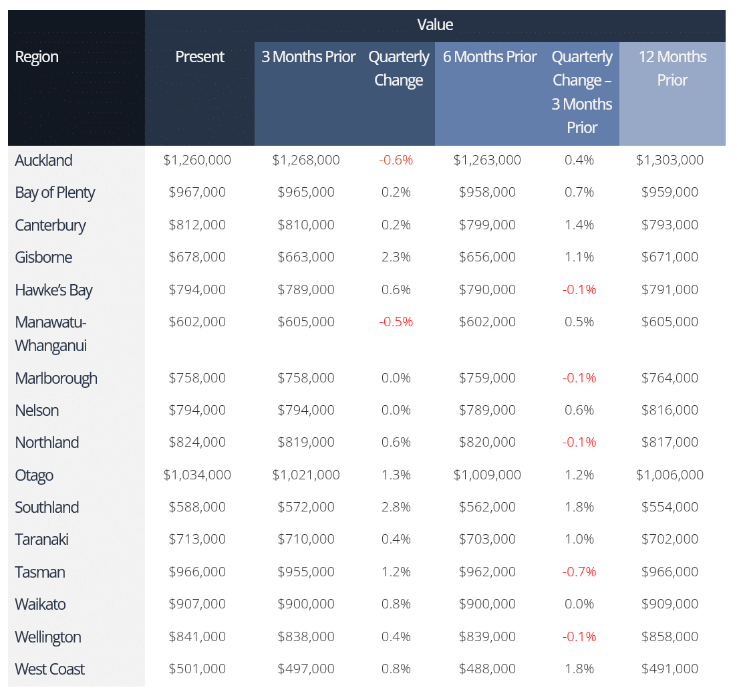The image size is (737, 700).
Task: Click the Taranaki region label
Action: 41,540
